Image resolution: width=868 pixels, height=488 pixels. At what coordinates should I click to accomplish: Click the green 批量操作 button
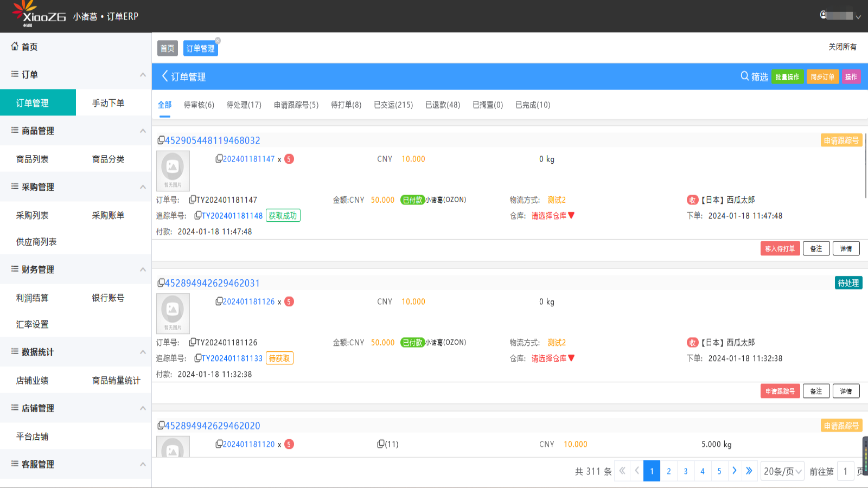(x=787, y=77)
